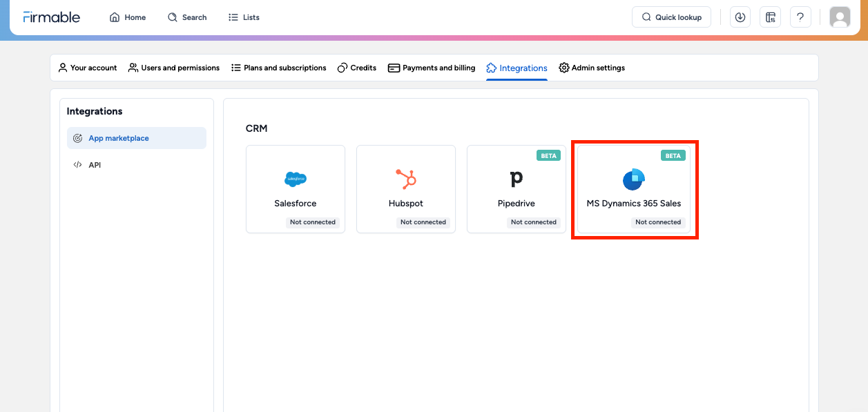The height and width of the screenshot is (412, 868).
Task: Click the Salesforce card title
Action: click(296, 204)
